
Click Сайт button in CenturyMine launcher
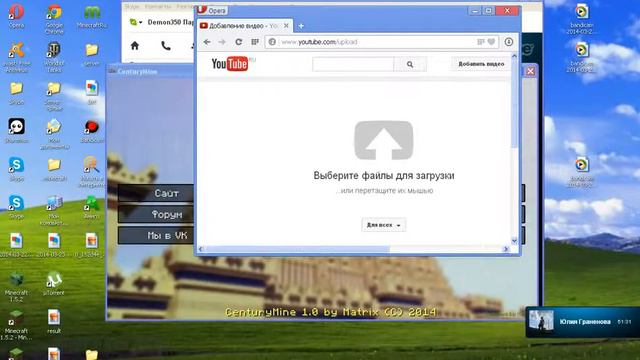tap(156, 193)
